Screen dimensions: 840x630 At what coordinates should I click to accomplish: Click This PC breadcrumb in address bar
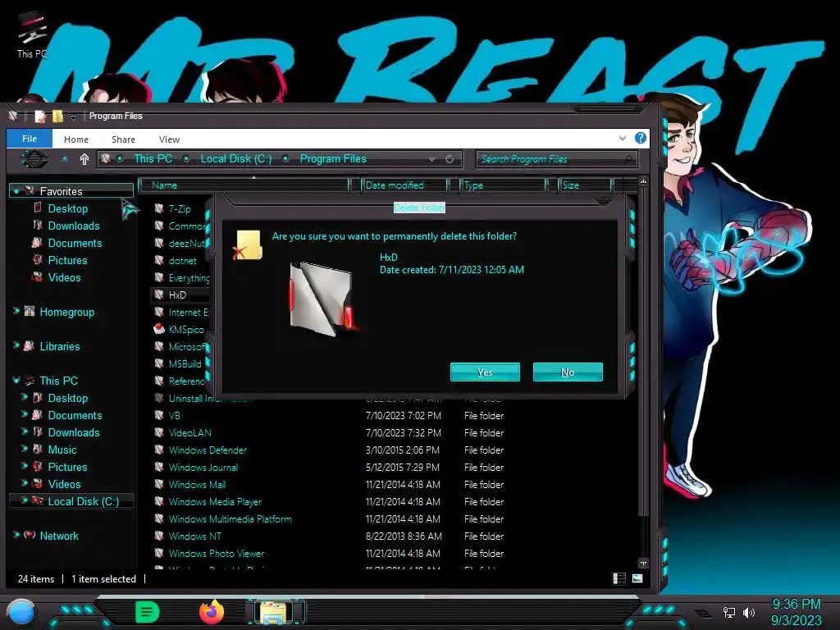coord(153,158)
